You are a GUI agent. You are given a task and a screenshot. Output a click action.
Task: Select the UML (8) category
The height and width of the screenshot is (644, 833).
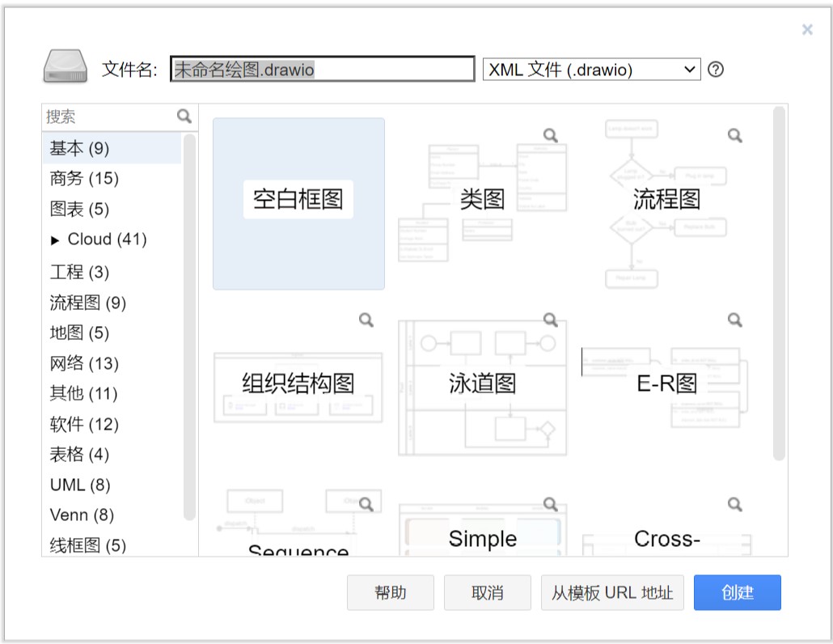click(x=112, y=485)
